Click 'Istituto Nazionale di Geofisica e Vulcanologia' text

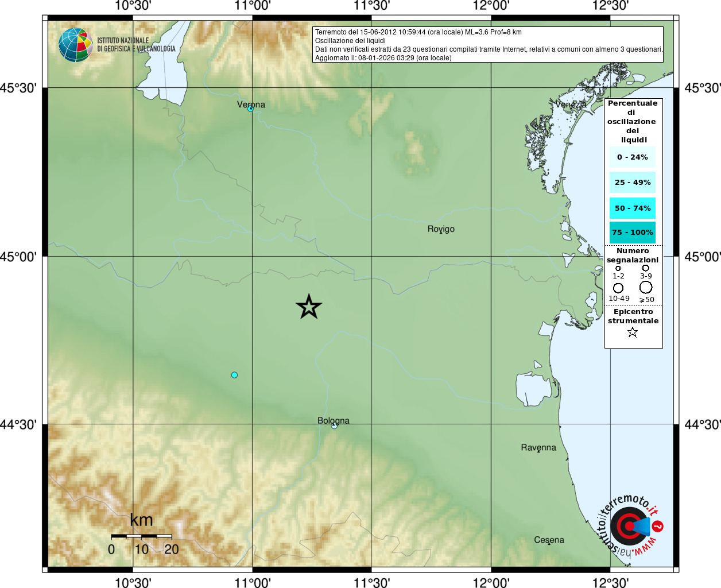[x=136, y=45]
